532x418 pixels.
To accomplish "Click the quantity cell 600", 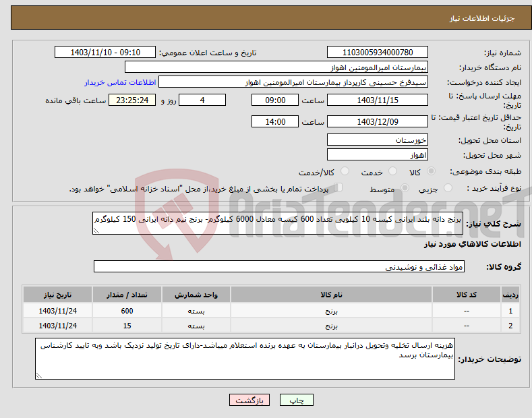I will [127, 311].
